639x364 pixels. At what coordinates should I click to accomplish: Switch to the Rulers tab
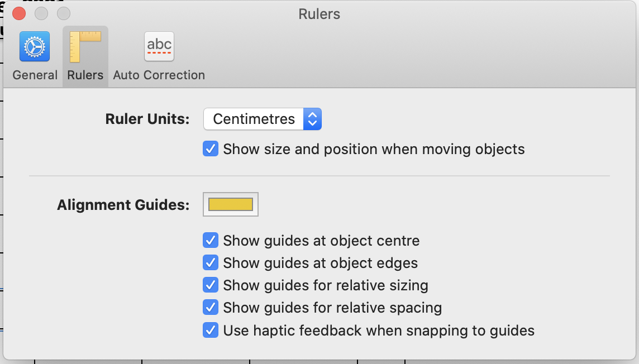(84, 54)
